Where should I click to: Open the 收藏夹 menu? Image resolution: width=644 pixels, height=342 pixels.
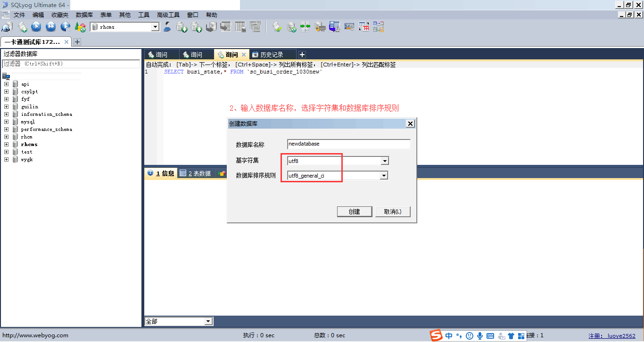coord(60,15)
